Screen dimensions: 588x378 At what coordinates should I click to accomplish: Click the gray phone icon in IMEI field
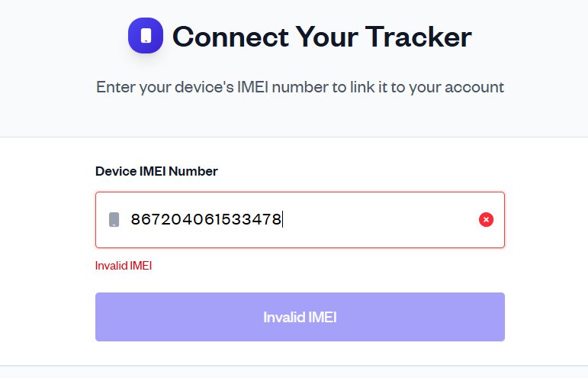tap(114, 220)
